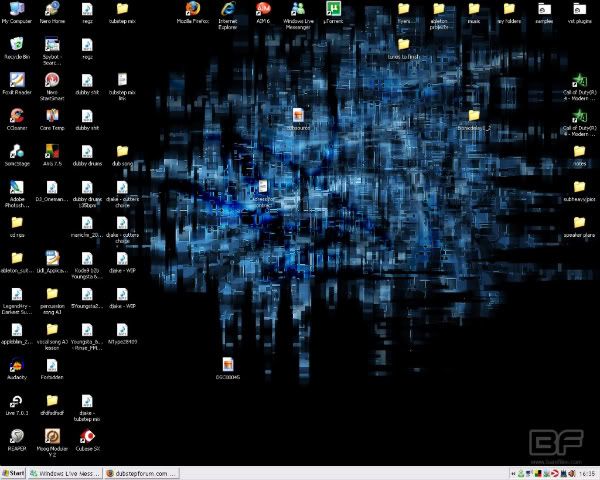Open Internet Explorer shortcut
This screenshot has width=600, height=480.
pyautogui.click(x=228, y=16)
